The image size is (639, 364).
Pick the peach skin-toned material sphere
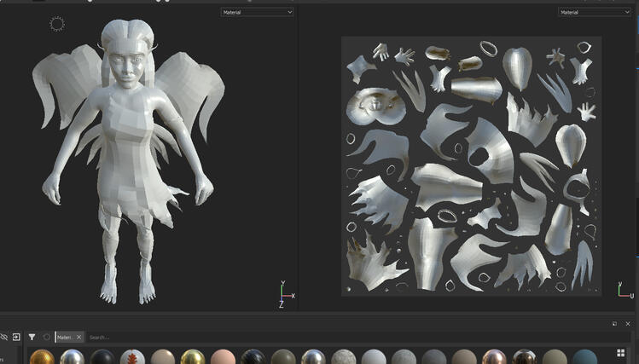(223, 358)
